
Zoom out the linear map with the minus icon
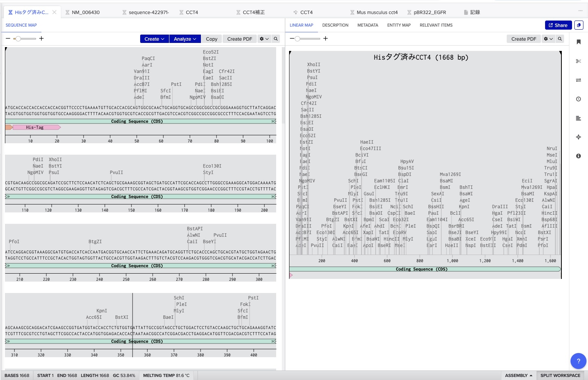pos(292,38)
